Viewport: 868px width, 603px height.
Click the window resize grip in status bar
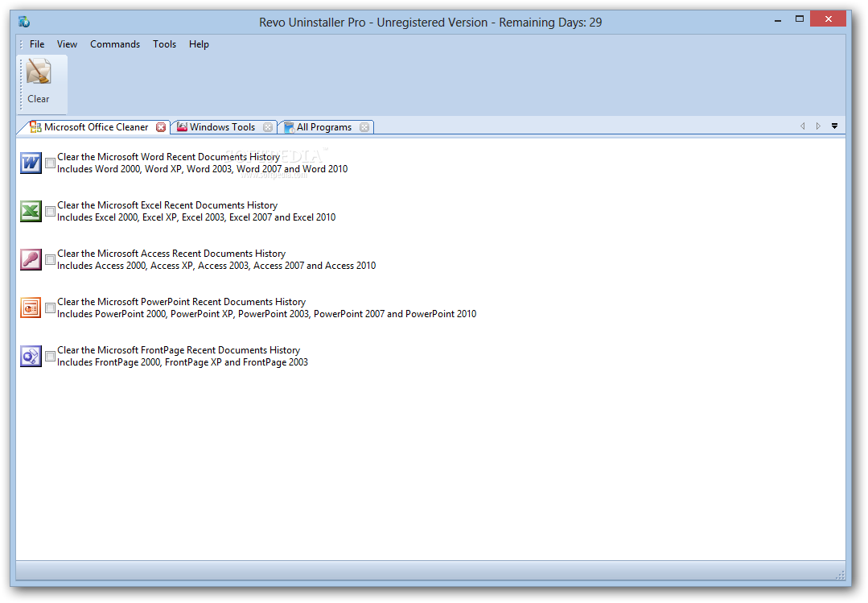coord(840,575)
